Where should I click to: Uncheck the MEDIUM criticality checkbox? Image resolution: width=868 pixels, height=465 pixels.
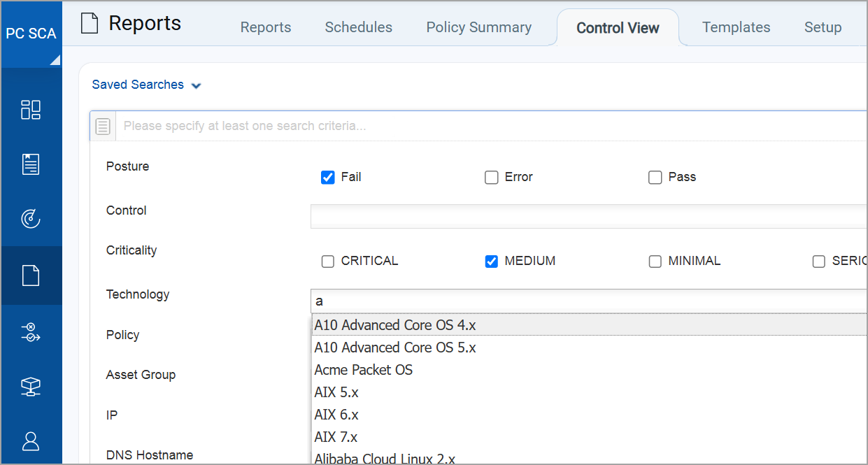tap(491, 262)
